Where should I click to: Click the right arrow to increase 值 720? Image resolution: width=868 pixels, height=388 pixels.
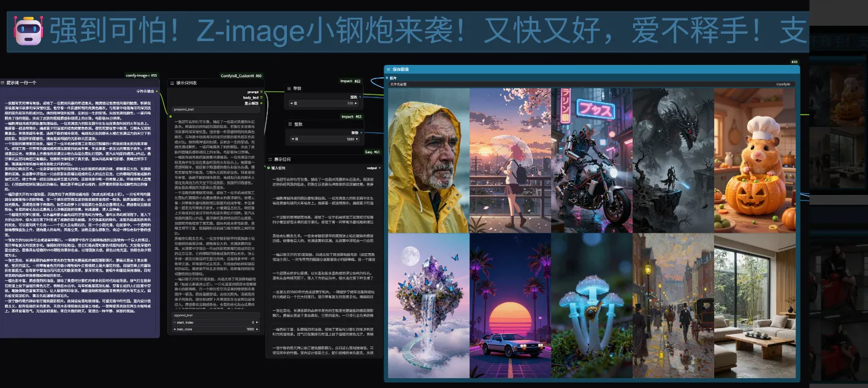point(356,103)
